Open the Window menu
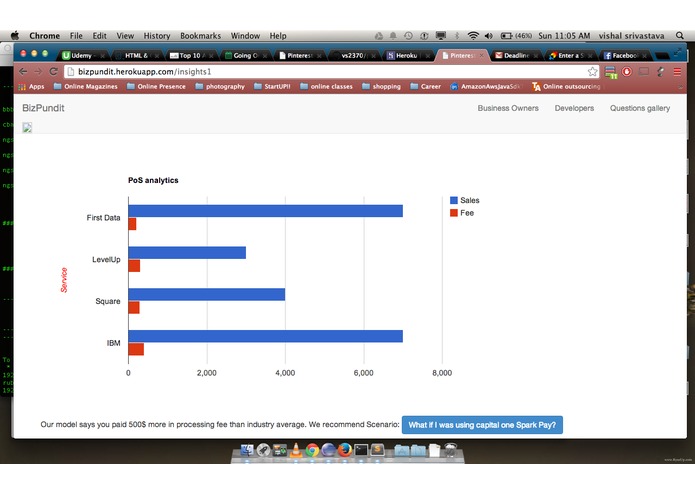Viewport: 695px width, 494px height. tap(245, 35)
